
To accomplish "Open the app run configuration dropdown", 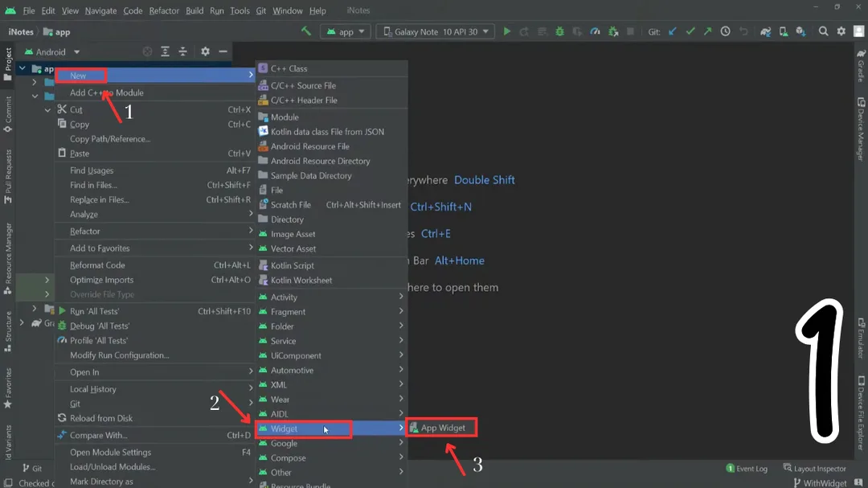I will click(x=346, y=31).
